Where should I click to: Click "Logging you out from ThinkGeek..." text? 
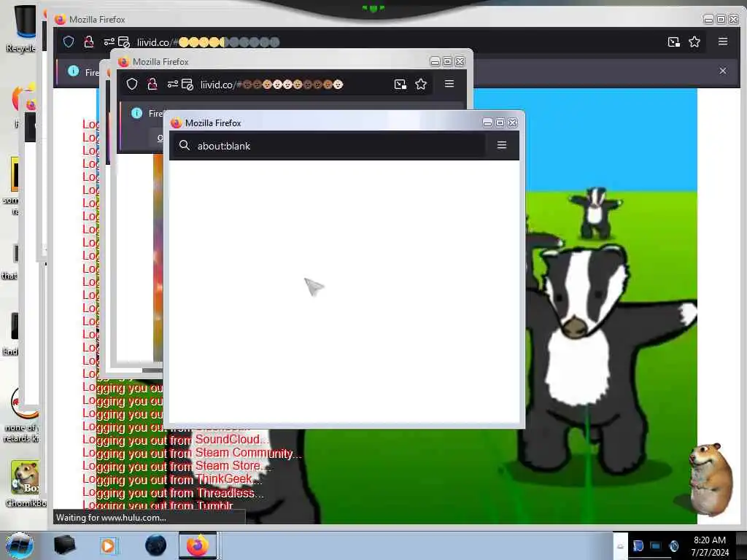[x=171, y=479]
